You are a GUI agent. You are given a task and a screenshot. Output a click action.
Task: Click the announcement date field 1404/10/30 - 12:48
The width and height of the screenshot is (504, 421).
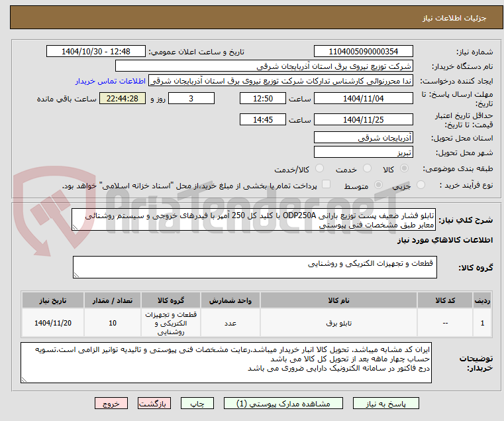tap(96, 52)
